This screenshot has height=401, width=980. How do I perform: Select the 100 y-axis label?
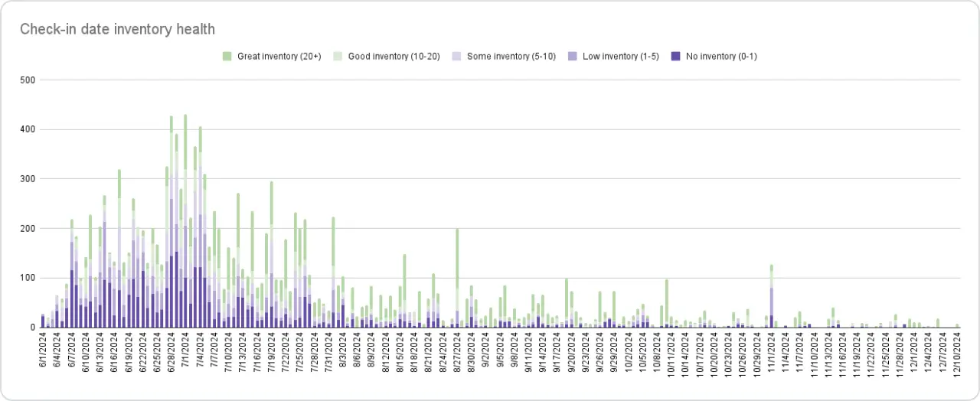click(27, 278)
